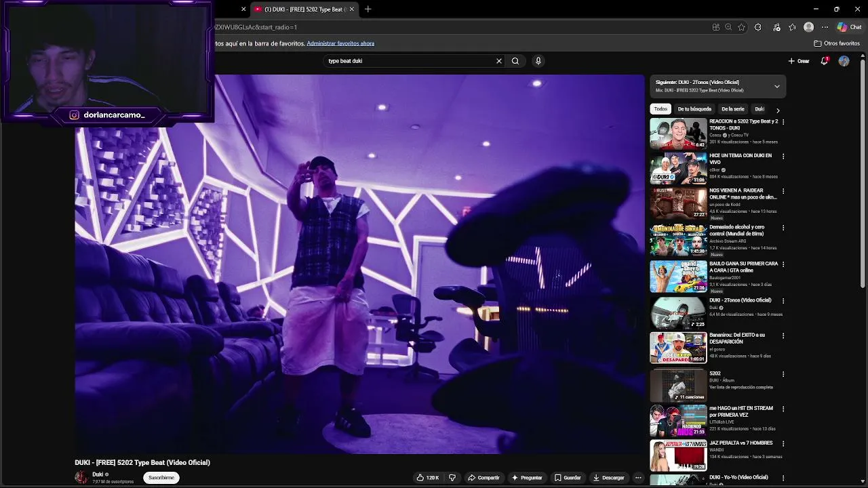Like the video showing 120 K

[x=428, y=478]
